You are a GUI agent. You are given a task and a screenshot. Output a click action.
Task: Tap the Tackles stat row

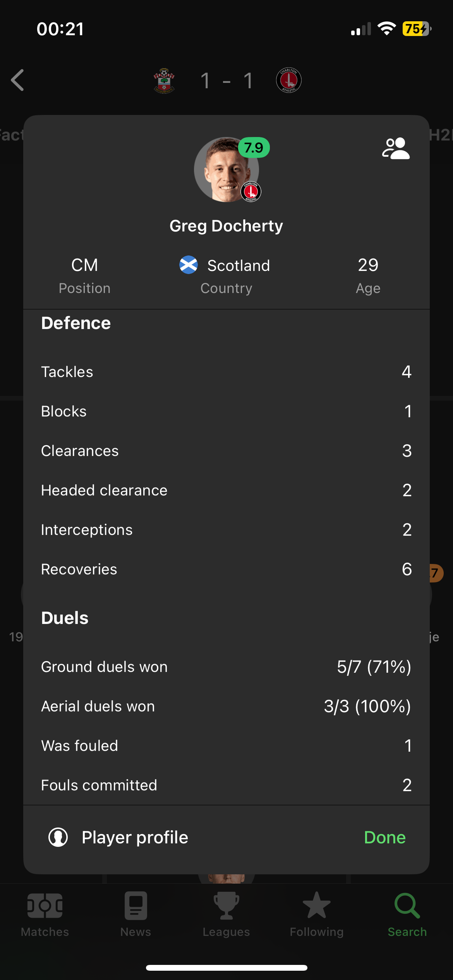226,372
